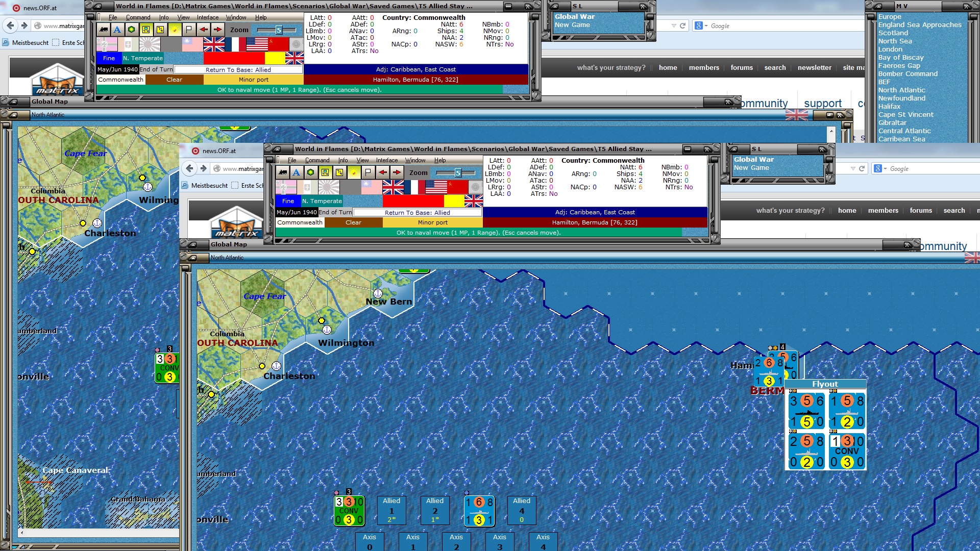Select the Japanese flag in upper game window
The width and height of the screenshot is (980, 551).
point(150,44)
